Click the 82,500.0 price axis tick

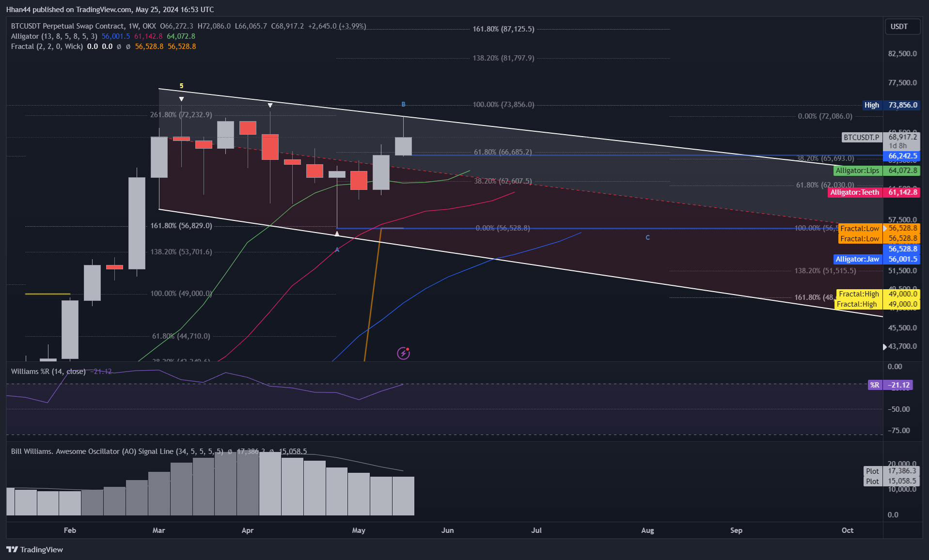click(x=902, y=54)
